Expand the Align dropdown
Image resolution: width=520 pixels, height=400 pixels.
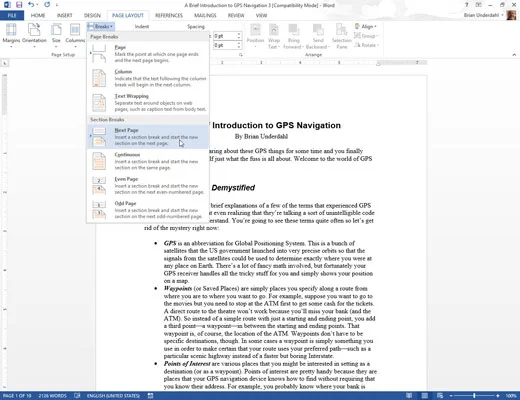pos(366,26)
